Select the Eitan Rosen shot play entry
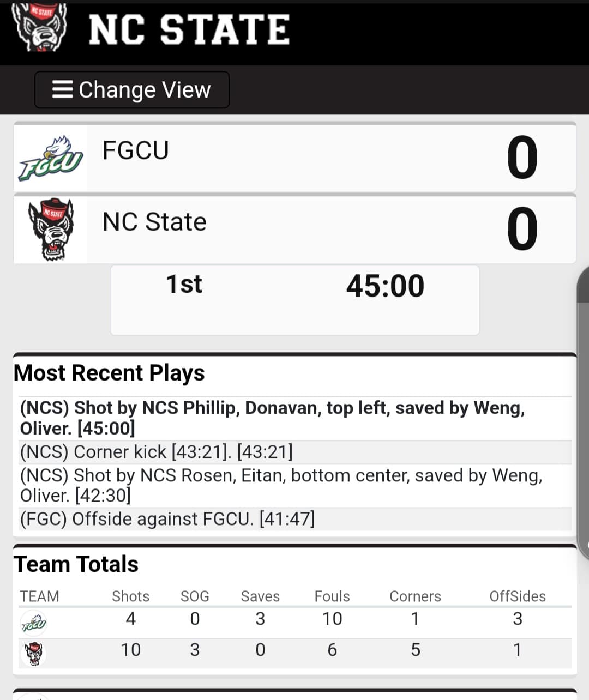Viewport: 589px width, 700px height. coord(281,485)
